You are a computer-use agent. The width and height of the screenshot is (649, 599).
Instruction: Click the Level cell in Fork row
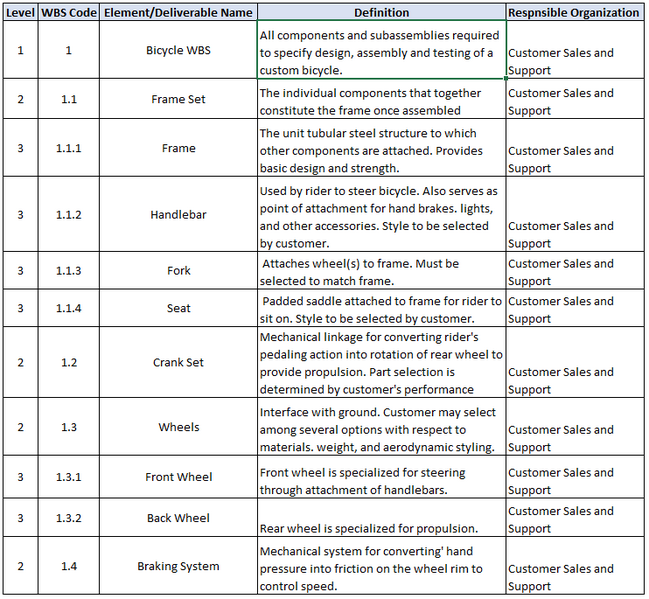pyautogui.click(x=20, y=270)
